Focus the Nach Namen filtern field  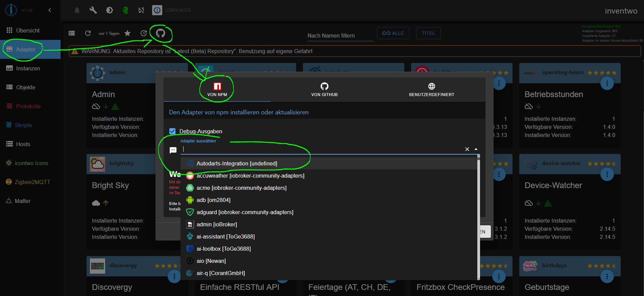click(x=340, y=36)
